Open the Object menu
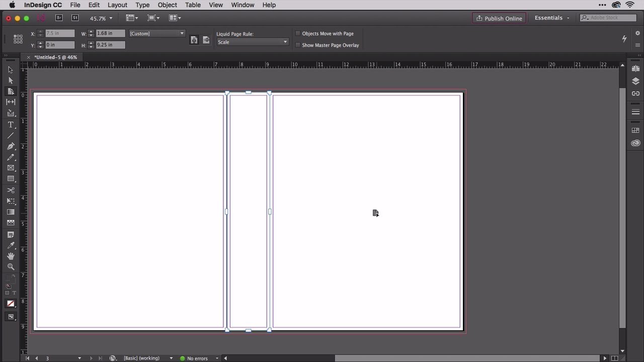Image resolution: width=644 pixels, height=362 pixels. tap(168, 5)
